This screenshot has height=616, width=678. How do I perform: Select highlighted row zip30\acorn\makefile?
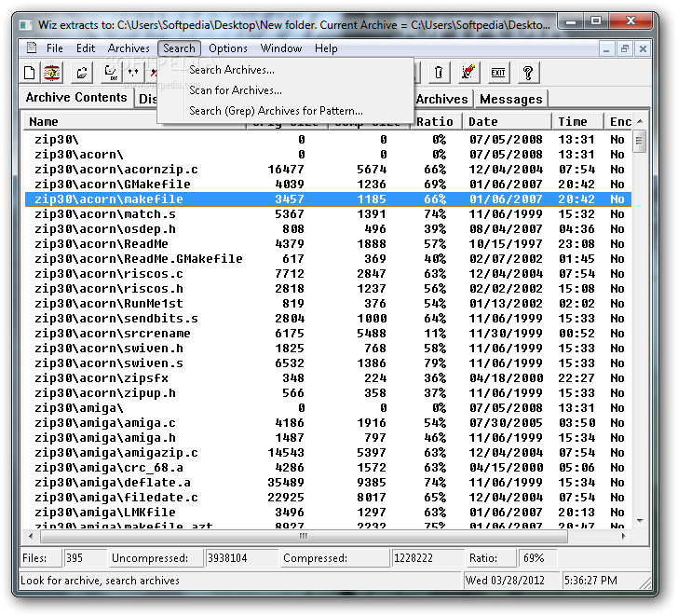coord(328,199)
